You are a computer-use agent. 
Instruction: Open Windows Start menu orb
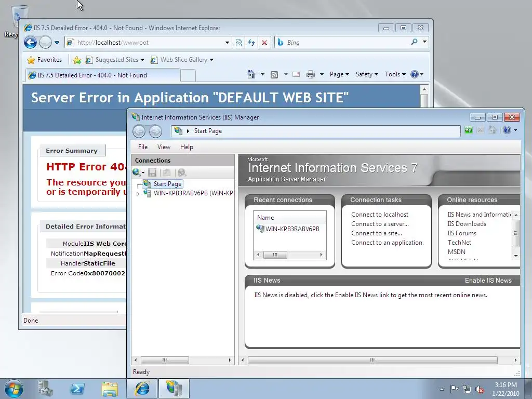coord(14,389)
